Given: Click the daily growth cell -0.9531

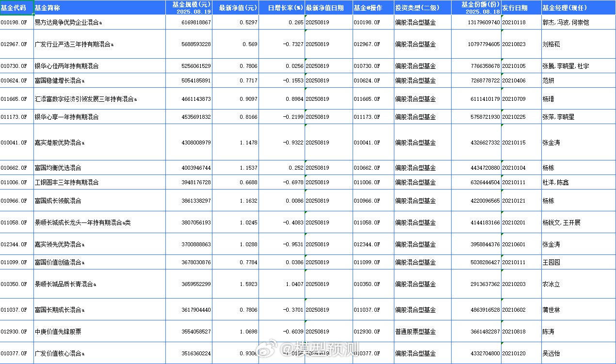Looking at the screenshot, I should click(x=281, y=244).
